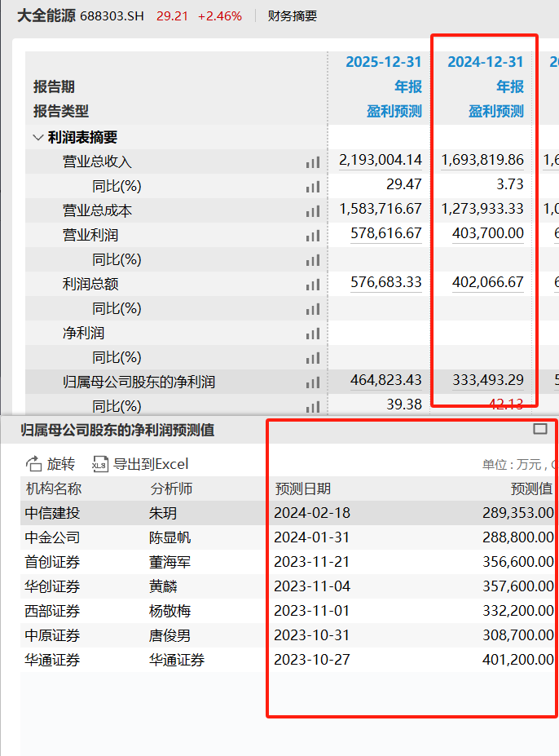
Task: Open the 财务摘要 tab
Action: point(292,16)
